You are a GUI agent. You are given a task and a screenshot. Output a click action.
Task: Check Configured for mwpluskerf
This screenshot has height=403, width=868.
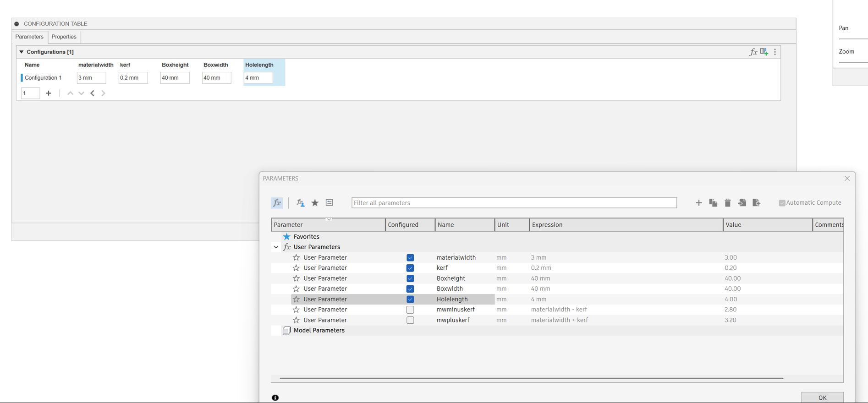pos(410,320)
